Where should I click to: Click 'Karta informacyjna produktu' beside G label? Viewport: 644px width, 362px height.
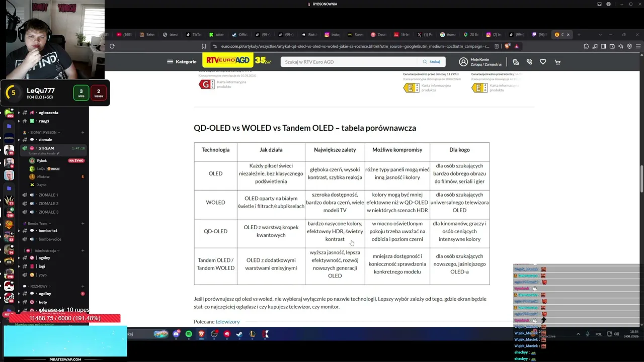231,84
